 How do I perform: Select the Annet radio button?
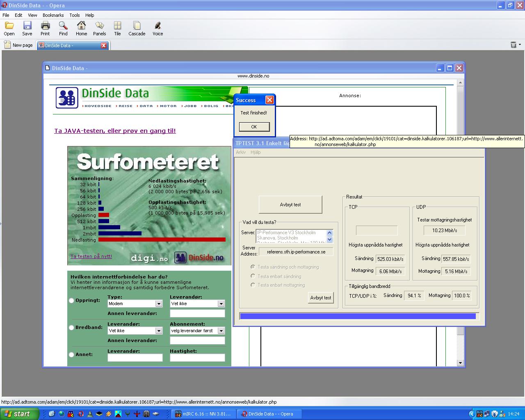point(71,355)
